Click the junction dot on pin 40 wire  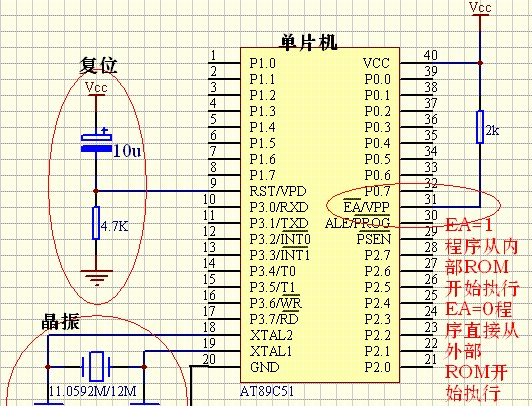tap(480, 63)
